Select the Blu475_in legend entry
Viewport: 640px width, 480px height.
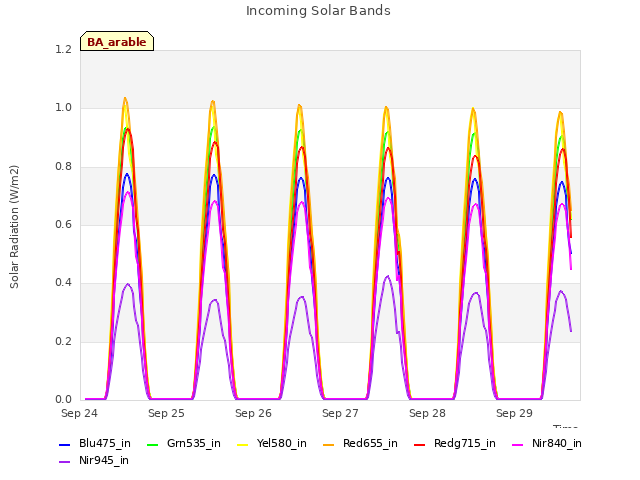(x=95, y=443)
